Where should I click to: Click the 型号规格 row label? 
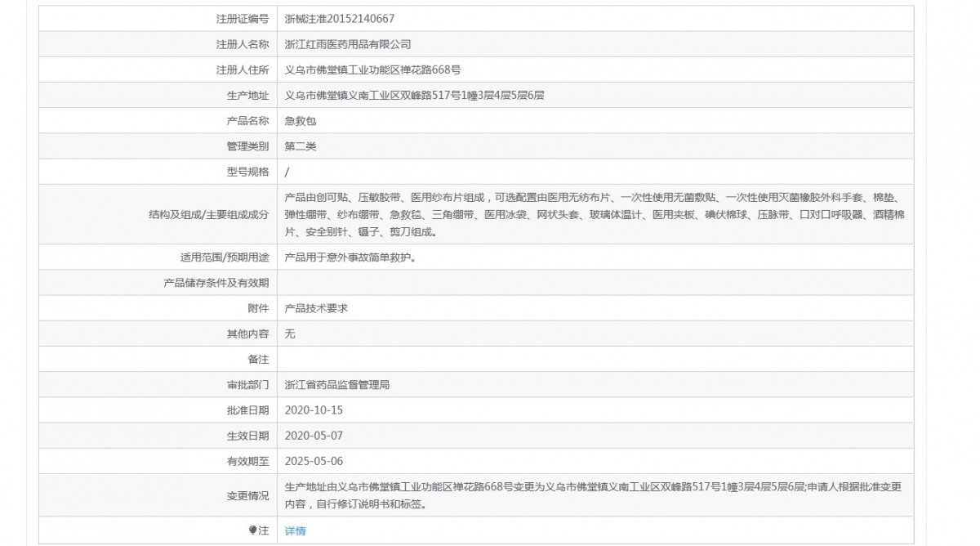247,172
